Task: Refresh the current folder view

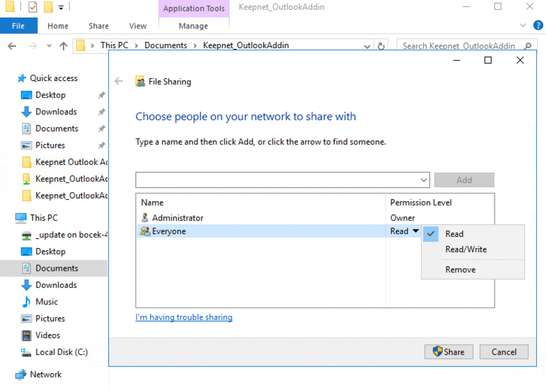Action: point(381,46)
